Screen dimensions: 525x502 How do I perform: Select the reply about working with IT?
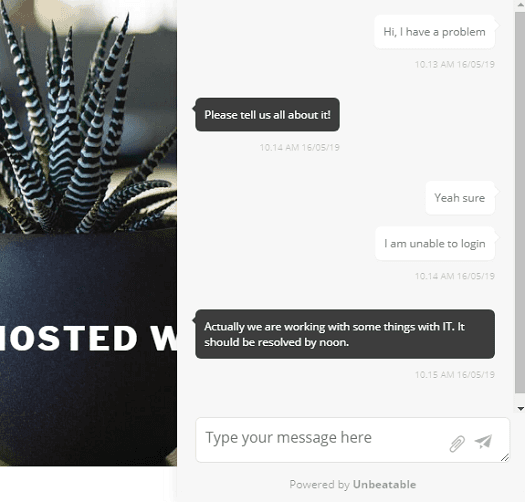click(345, 334)
